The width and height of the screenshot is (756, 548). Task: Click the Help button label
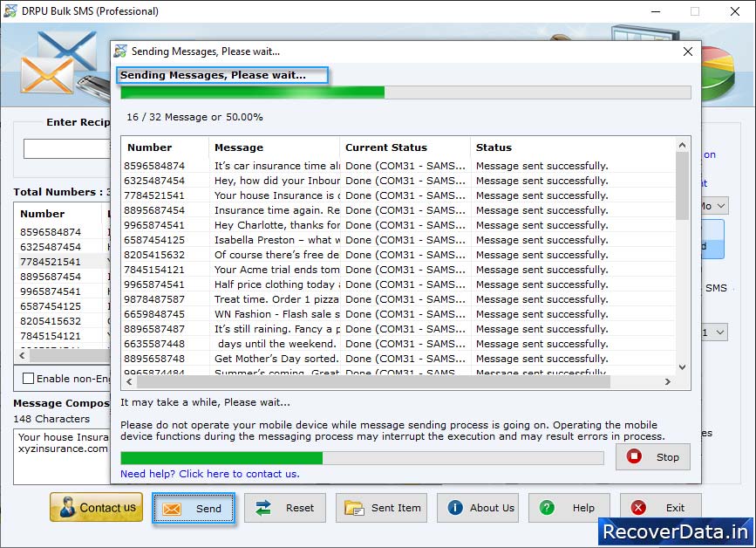point(583,508)
